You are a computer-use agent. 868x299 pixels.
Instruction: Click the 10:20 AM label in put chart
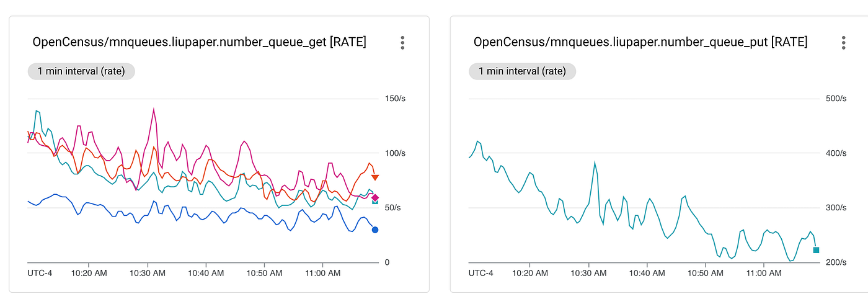coord(529,272)
